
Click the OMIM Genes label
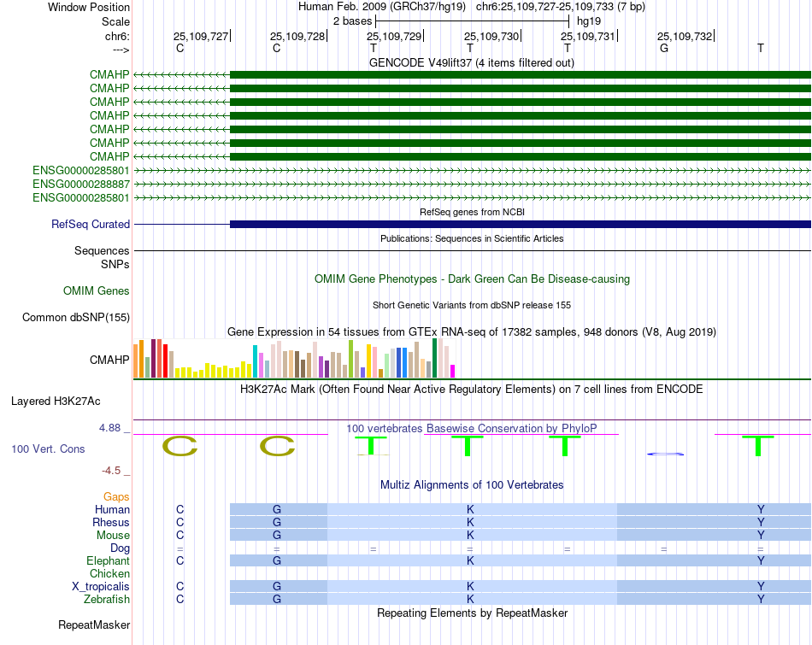(x=96, y=291)
